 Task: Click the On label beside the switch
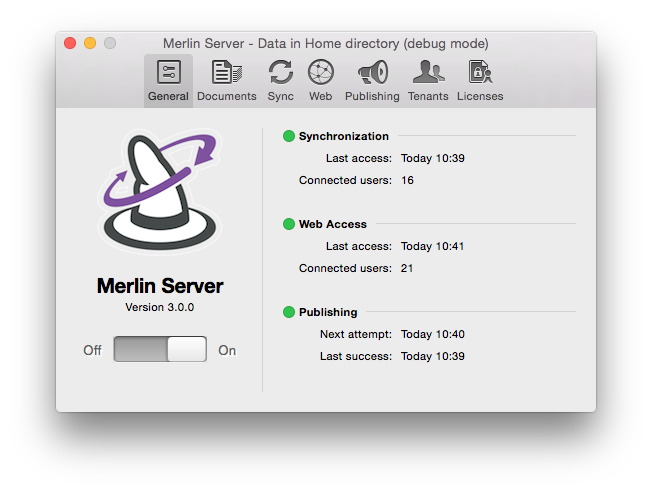pyautogui.click(x=227, y=350)
